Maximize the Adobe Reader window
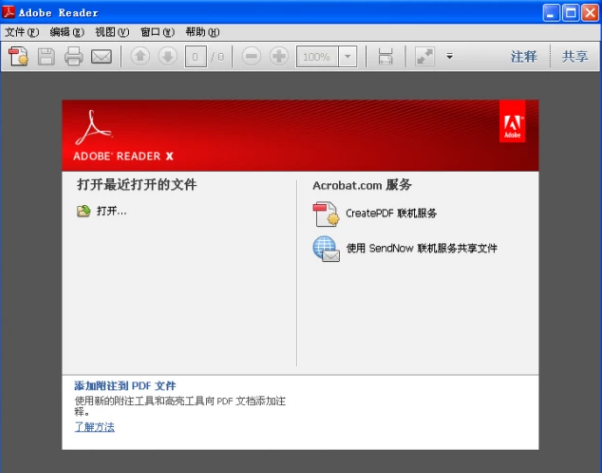This screenshot has width=602, height=473. [x=571, y=13]
